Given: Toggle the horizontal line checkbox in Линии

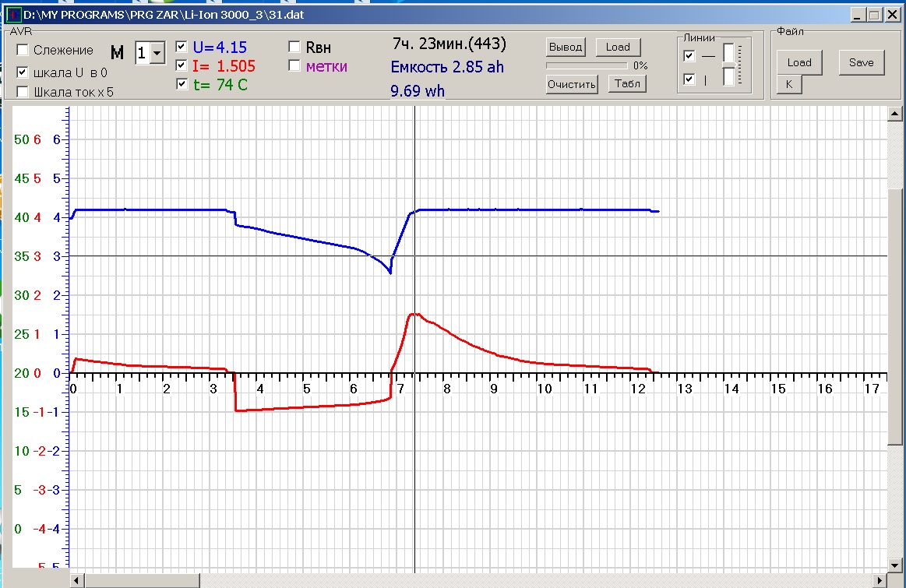Looking at the screenshot, I should click(689, 56).
